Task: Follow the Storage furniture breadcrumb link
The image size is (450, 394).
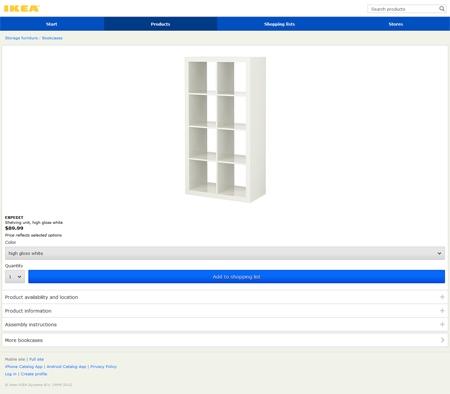Action: (x=21, y=38)
